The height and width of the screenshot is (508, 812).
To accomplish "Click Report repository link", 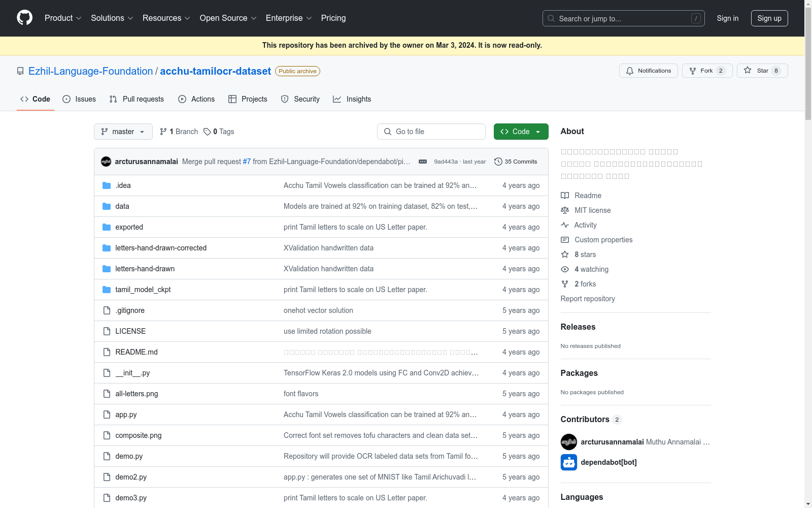I will click(x=588, y=299).
